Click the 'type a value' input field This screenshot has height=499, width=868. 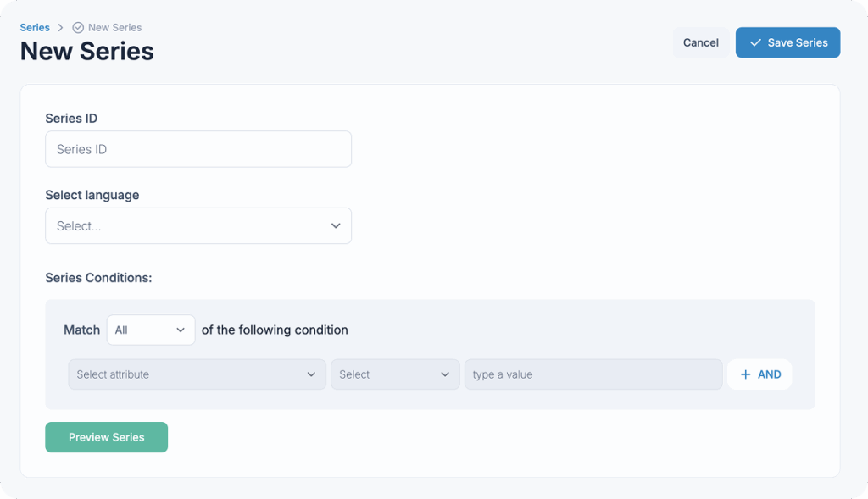593,374
